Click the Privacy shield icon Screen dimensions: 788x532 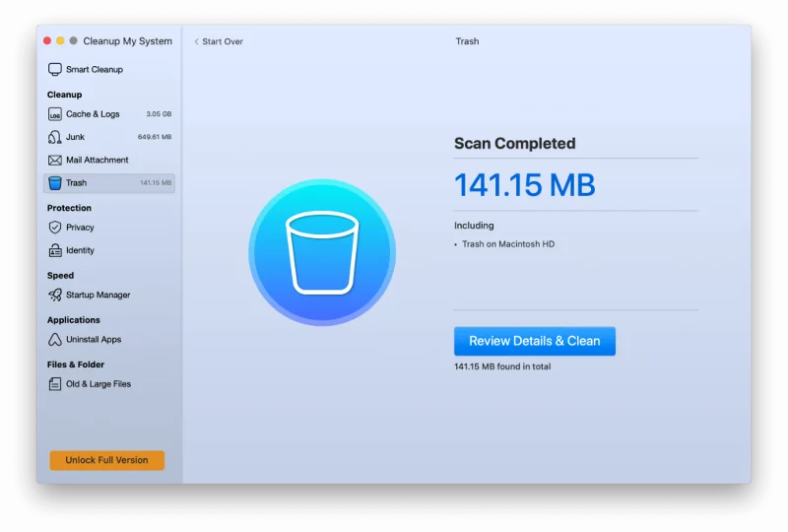pos(55,228)
